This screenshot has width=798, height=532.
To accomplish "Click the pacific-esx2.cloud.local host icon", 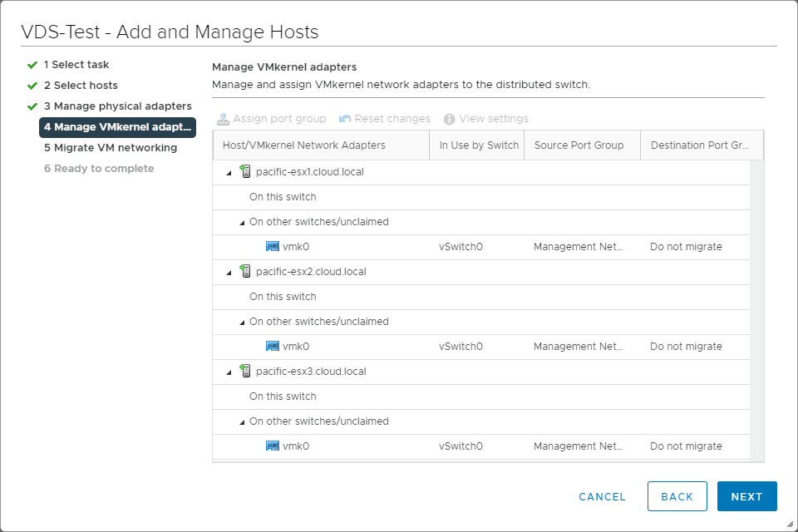I will [x=245, y=271].
